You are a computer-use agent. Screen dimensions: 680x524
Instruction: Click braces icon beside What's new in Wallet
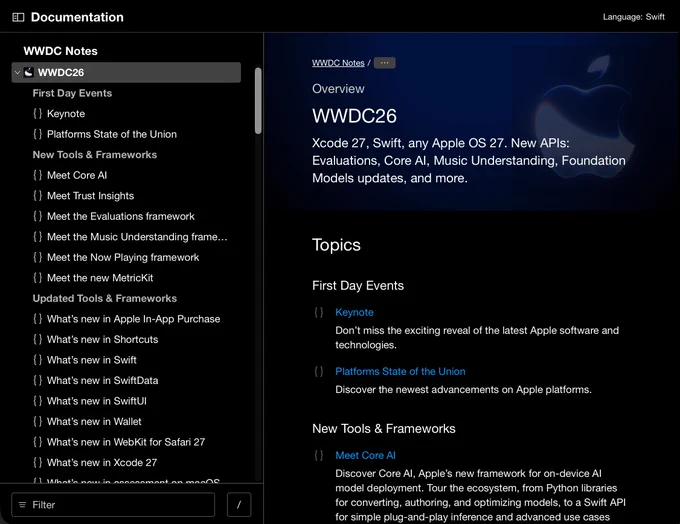tap(38, 421)
